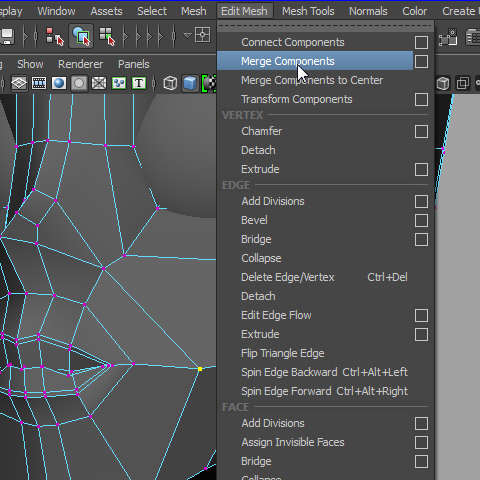The height and width of the screenshot is (480, 480).
Task: Open the Assets menu
Action: coord(106,11)
